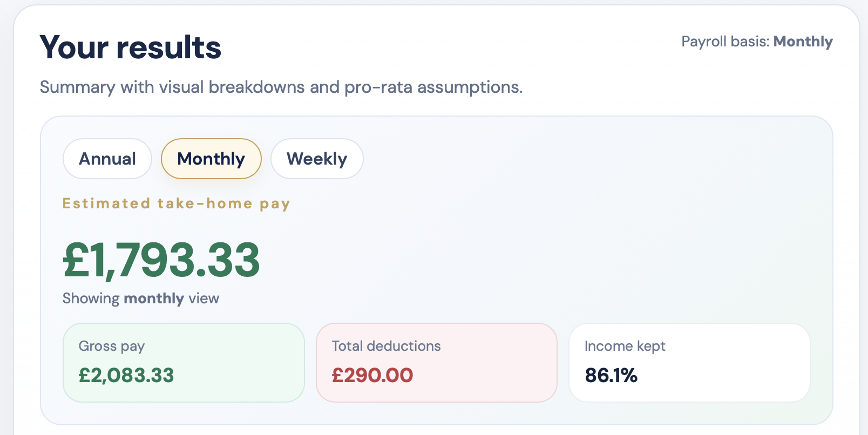Click the Annual pill's text label

[x=107, y=158]
